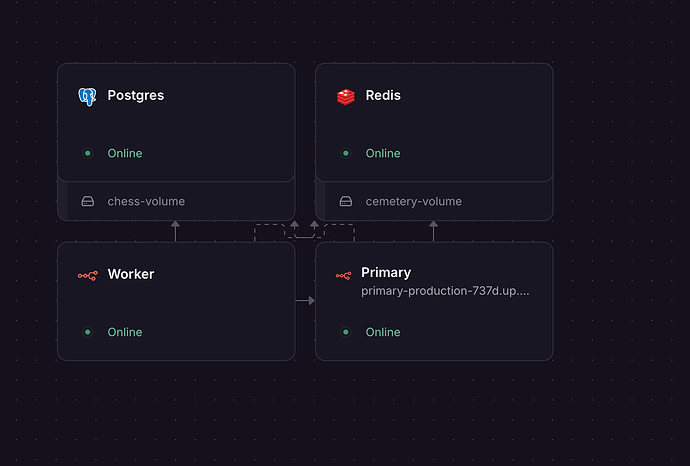Open the primary-production domain link
690x466 pixels.
click(445, 292)
